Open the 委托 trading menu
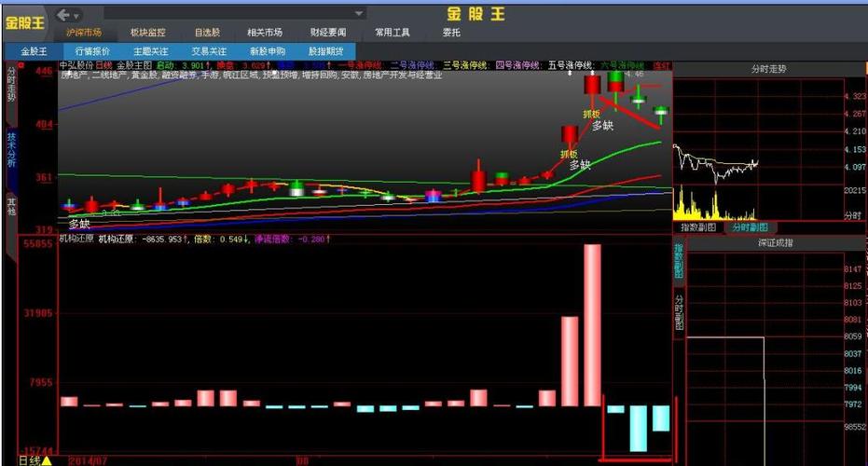This screenshot has height=466, width=868. point(451,33)
